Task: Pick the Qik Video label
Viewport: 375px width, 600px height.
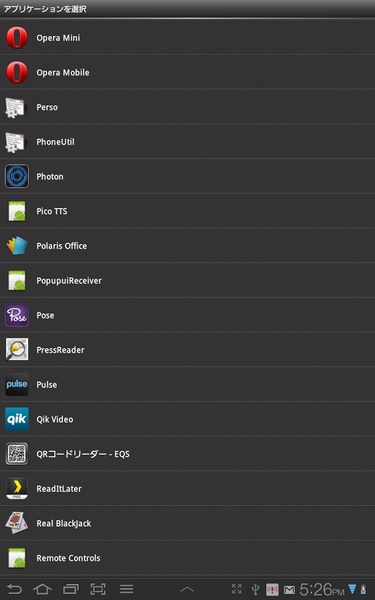Action: [55, 419]
